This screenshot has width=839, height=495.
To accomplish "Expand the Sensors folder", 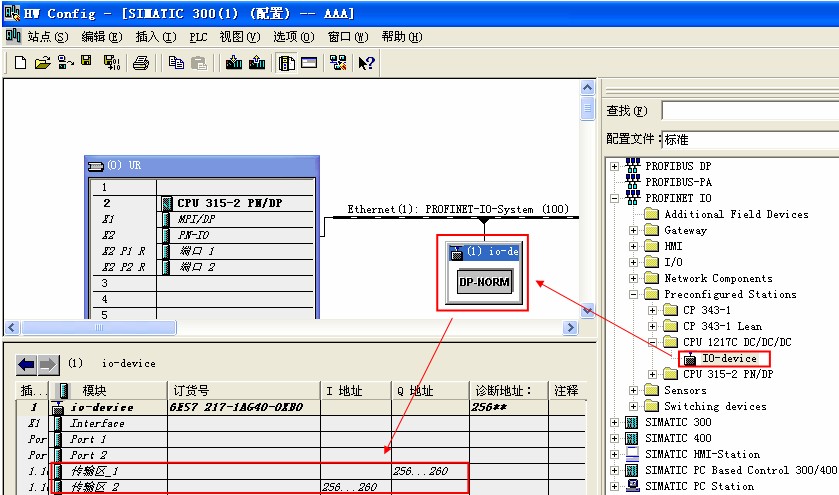I will 634,391.
